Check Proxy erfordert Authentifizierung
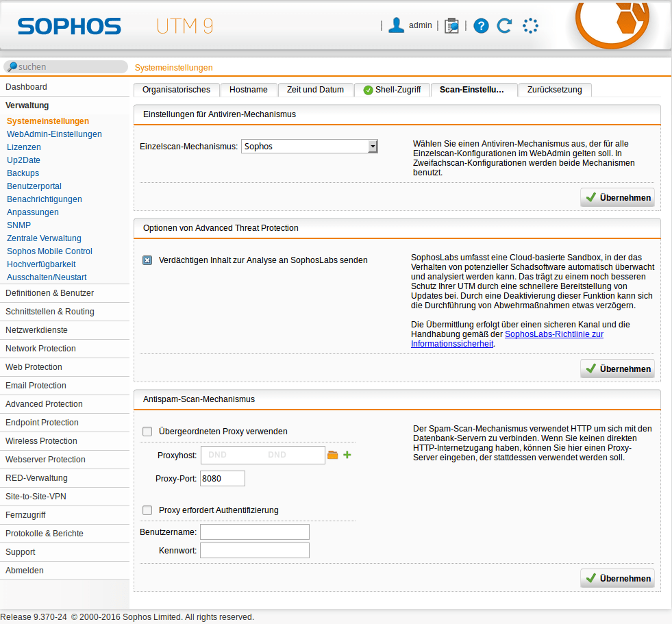Screen dimensions: 672x624 [147, 510]
